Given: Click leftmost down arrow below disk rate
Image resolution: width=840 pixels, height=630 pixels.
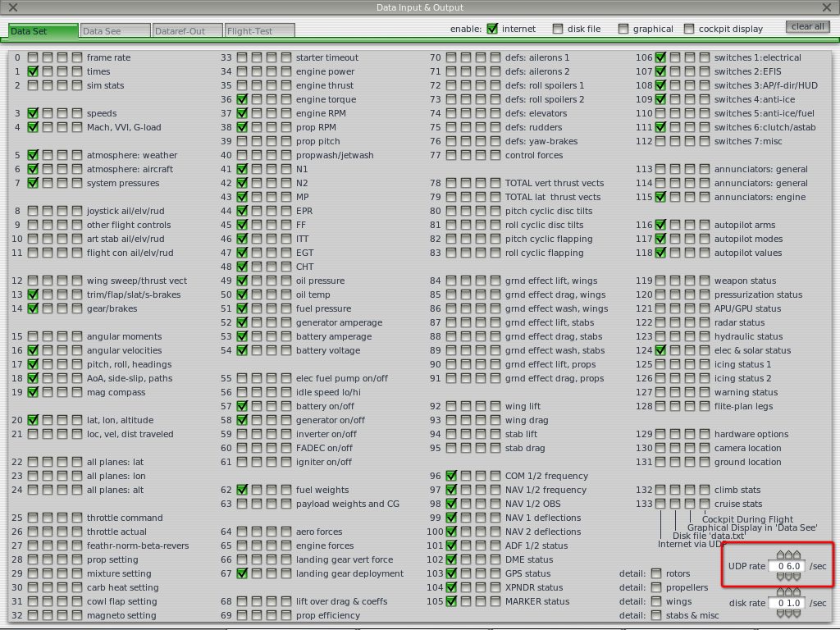Looking at the screenshot, I should point(781,613).
